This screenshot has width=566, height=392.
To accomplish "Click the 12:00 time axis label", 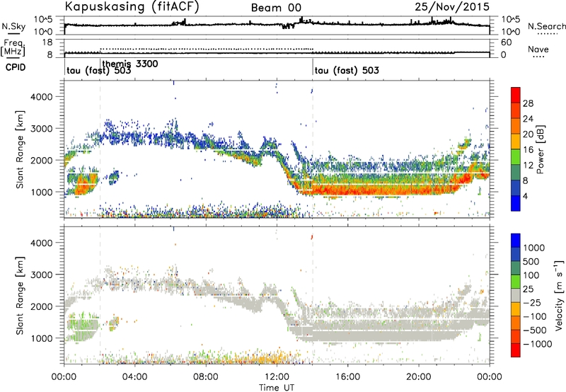I will click(x=277, y=377).
